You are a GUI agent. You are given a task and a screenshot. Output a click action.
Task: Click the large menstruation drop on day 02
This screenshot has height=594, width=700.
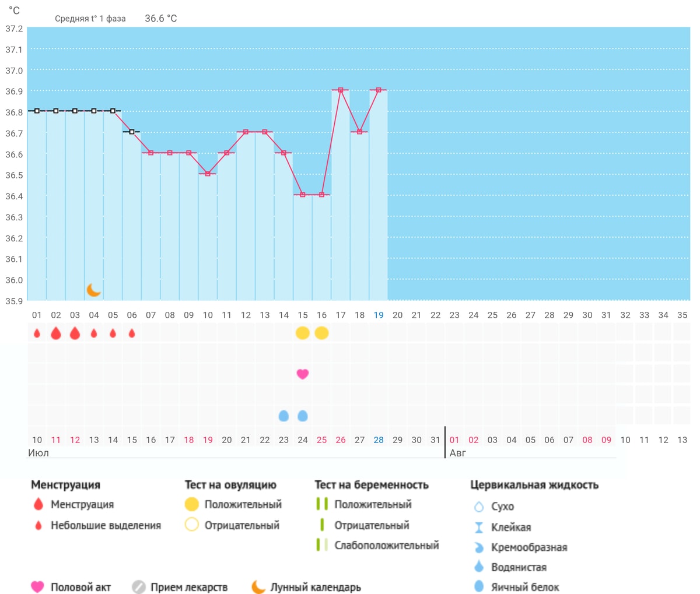point(56,333)
